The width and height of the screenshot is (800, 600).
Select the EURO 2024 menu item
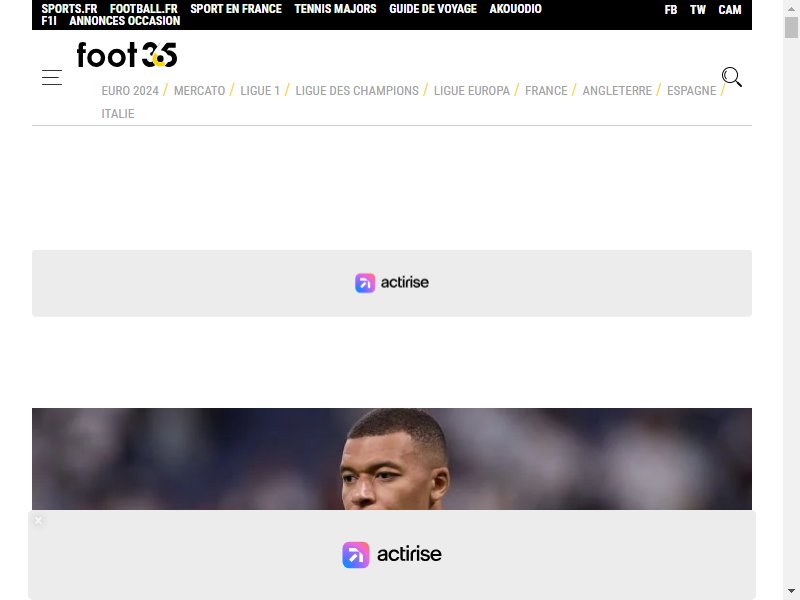point(130,91)
